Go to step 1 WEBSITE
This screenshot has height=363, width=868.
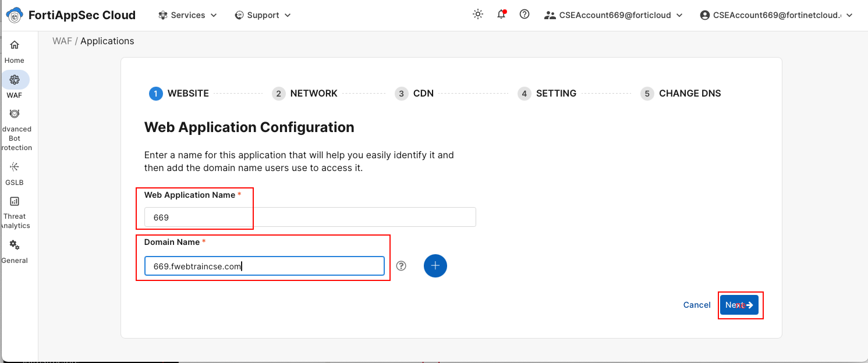[x=179, y=93]
